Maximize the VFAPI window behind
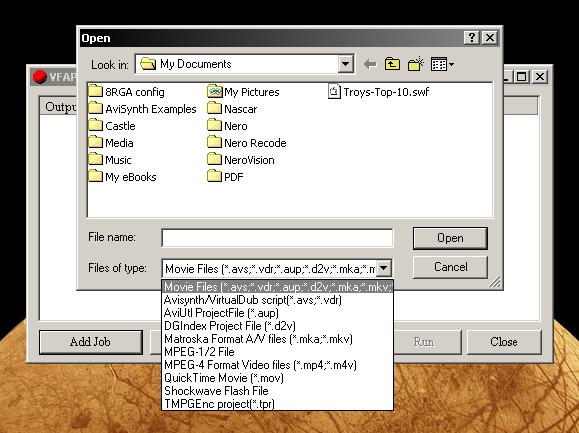Viewport: 579px width, 433px height. [521, 77]
